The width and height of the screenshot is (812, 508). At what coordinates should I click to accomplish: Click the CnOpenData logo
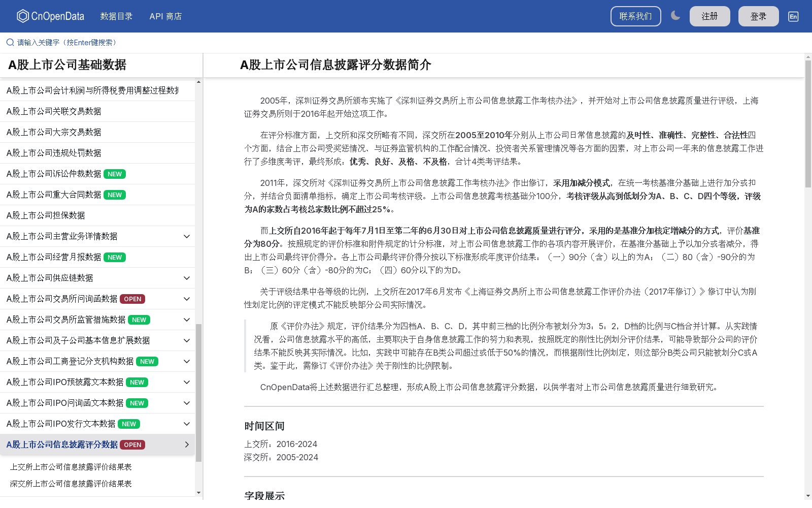coord(50,16)
